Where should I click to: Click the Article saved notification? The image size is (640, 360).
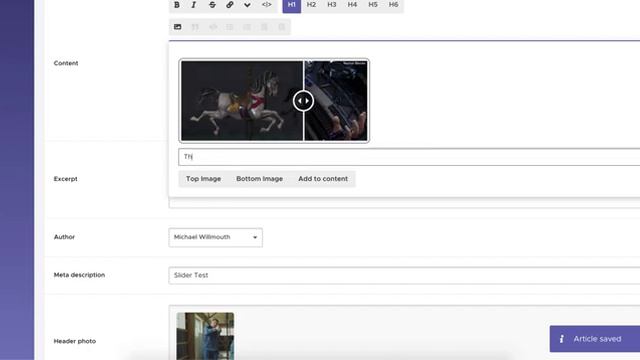pyautogui.click(x=595, y=339)
